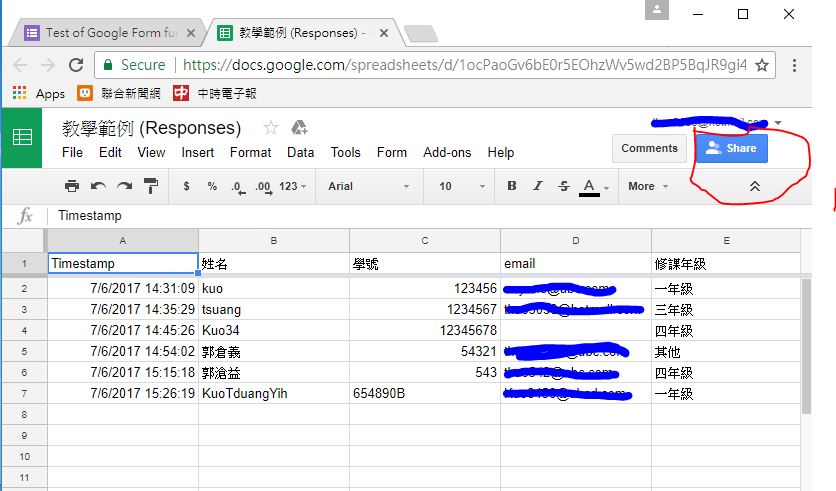Click the Redo arrow icon
This screenshot has height=491, width=836.
coord(124,186)
